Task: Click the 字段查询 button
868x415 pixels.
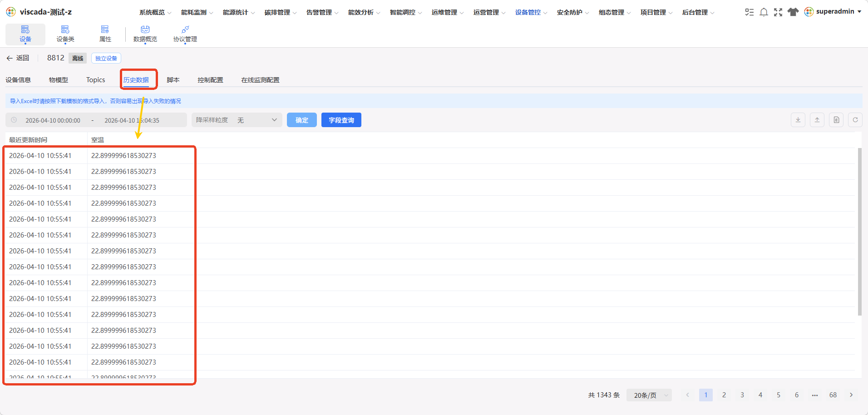Action: click(341, 120)
